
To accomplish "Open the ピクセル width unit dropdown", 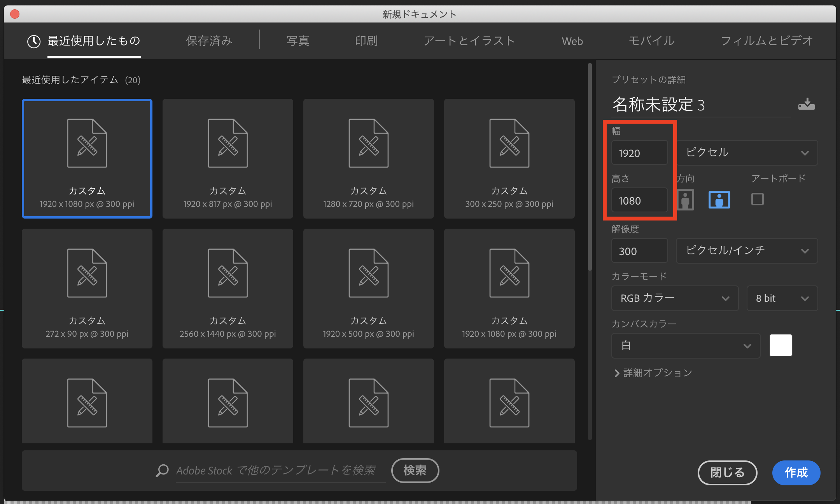I will [x=747, y=152].
